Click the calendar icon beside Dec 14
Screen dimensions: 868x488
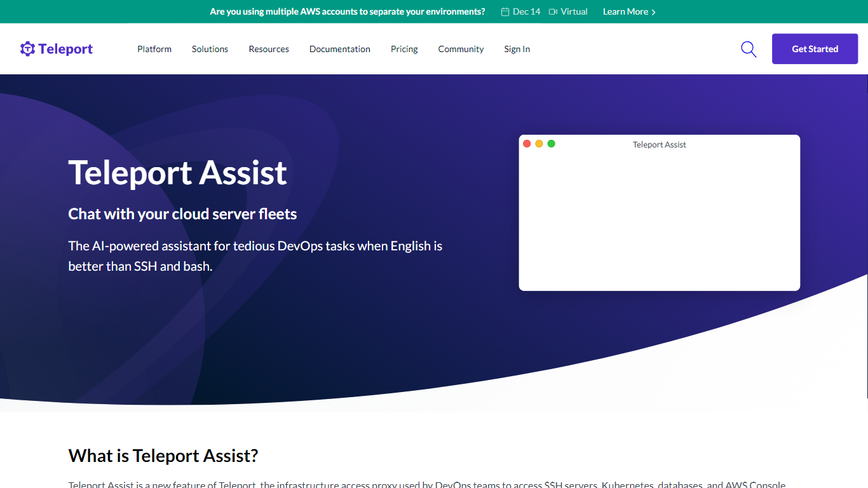[x=505, y=11]
